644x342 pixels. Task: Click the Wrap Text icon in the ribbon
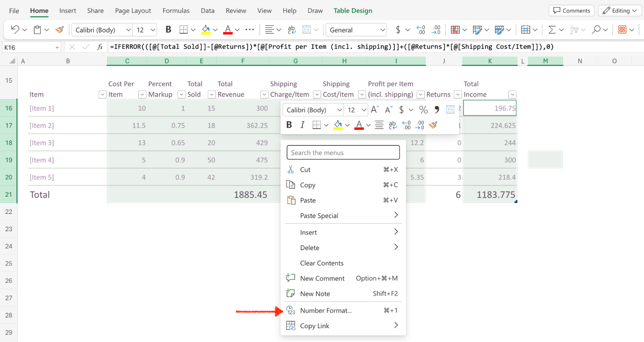pos(292,30)
